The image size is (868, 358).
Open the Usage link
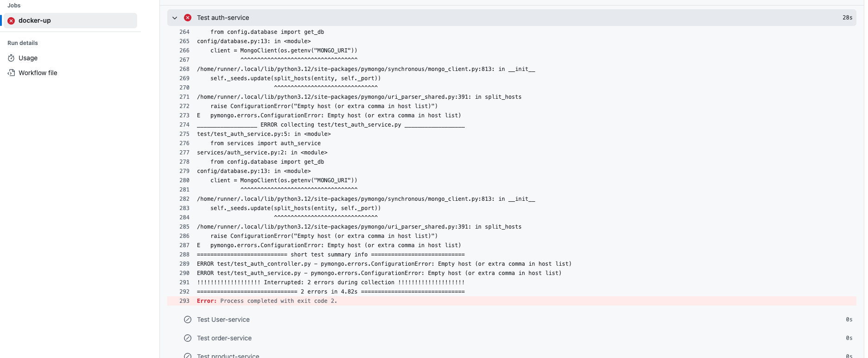click(28, 58)
